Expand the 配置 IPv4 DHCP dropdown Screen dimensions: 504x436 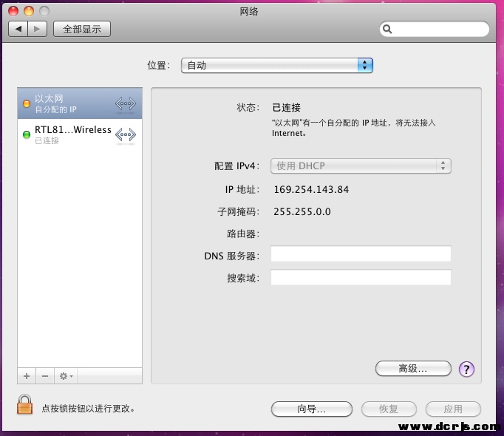tap(361, 166)
